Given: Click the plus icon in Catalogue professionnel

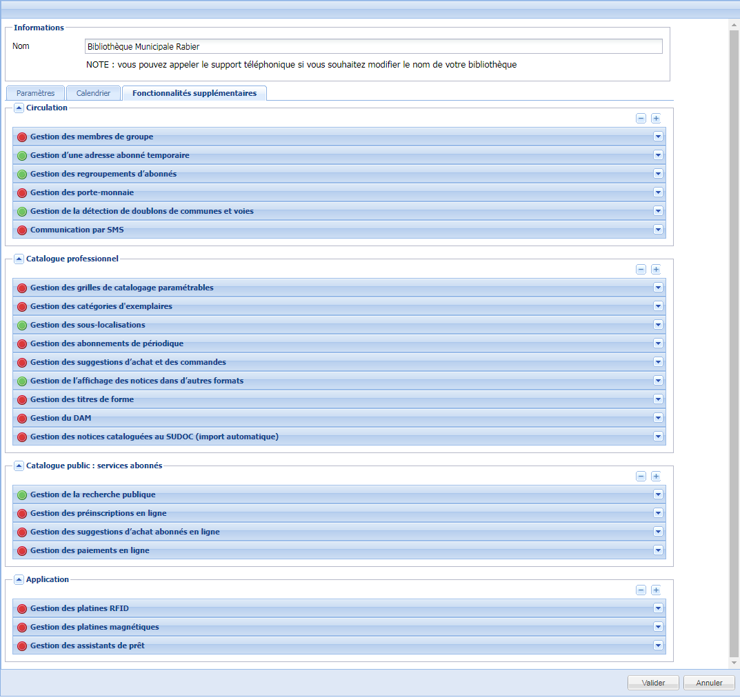Looking at the screenshot, I should point(655,270).
